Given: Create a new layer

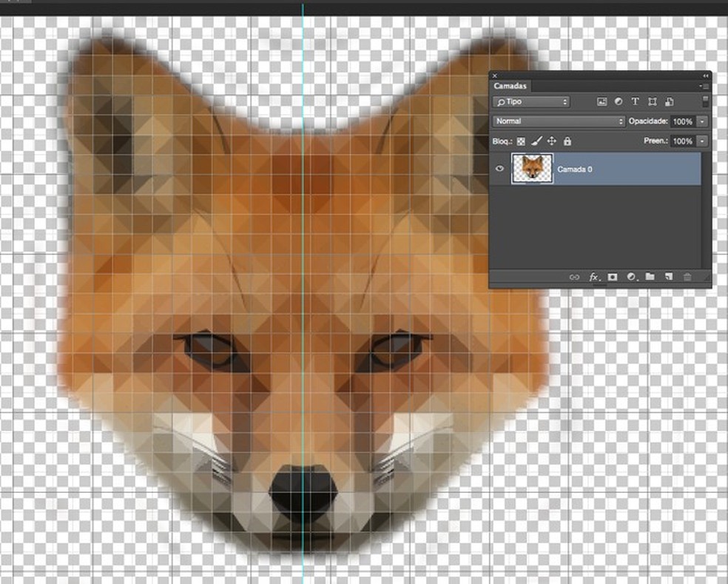Looking at the screenshot, I should coord(668,277).
